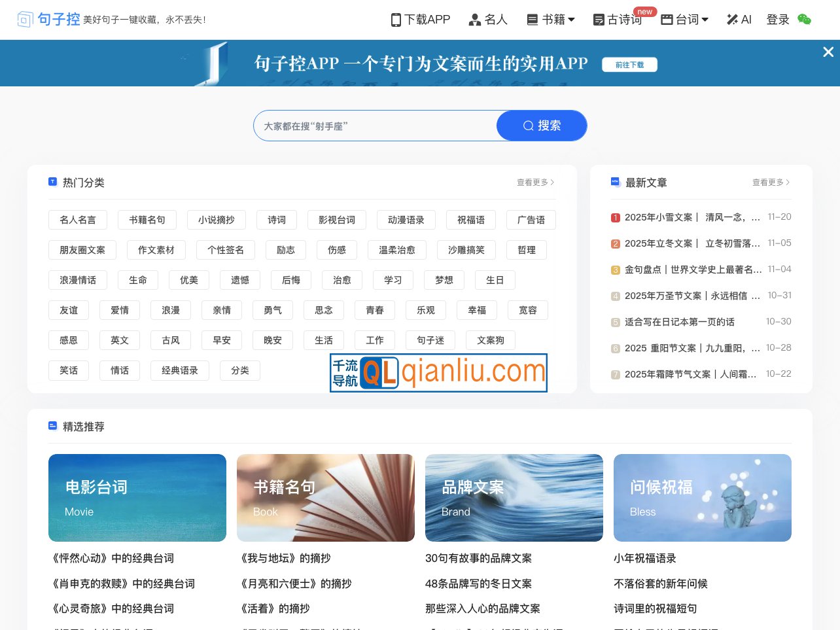This screenshot has width=840, height=630.
Task: Dismiss the blue APP promo banner
Action: click(829, 52)
